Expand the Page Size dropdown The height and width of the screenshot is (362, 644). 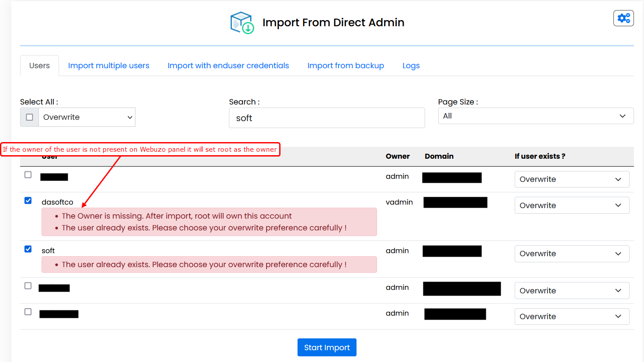(536, 116)
